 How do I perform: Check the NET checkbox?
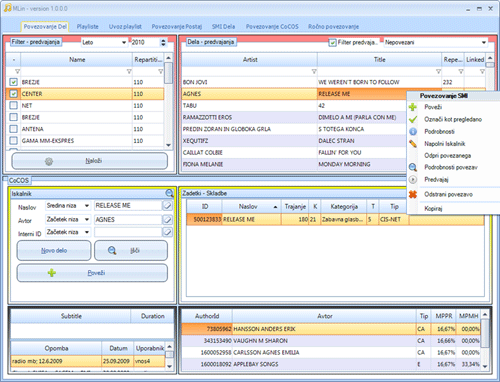click(13, 106)
